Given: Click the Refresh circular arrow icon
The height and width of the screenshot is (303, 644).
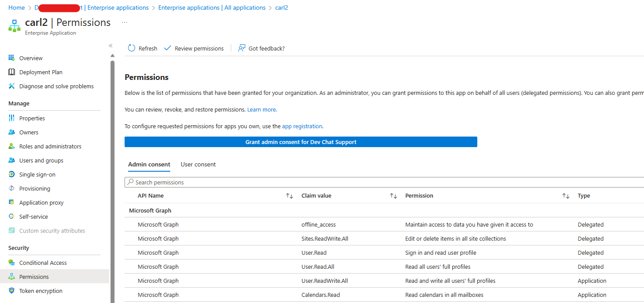Looking at the screenshot, I should tap(132, 48).
